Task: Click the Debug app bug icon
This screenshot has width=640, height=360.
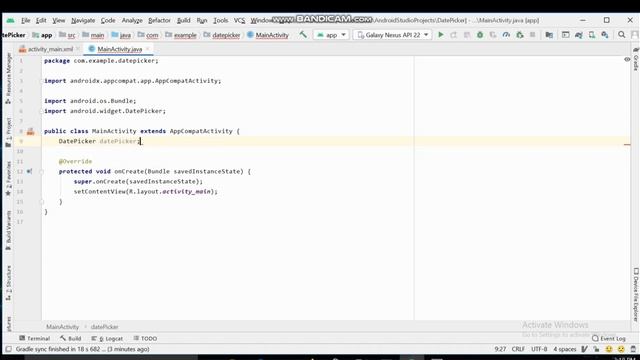Action: 480,35
